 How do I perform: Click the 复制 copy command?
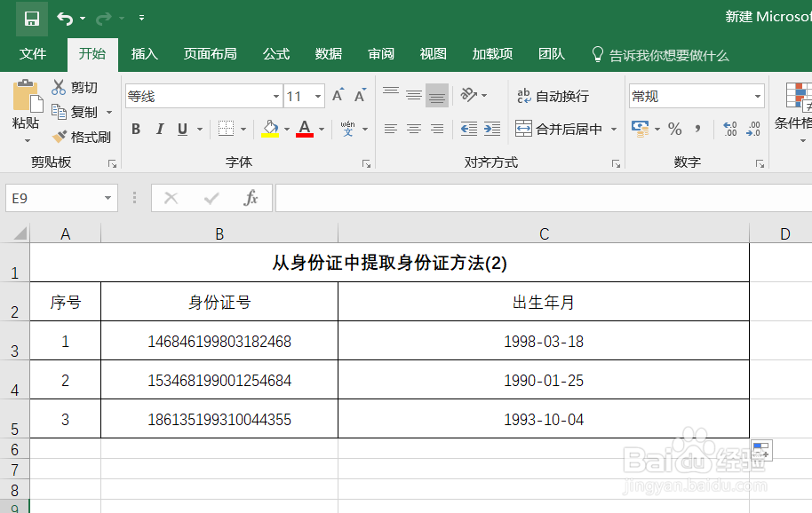point(84,112)
